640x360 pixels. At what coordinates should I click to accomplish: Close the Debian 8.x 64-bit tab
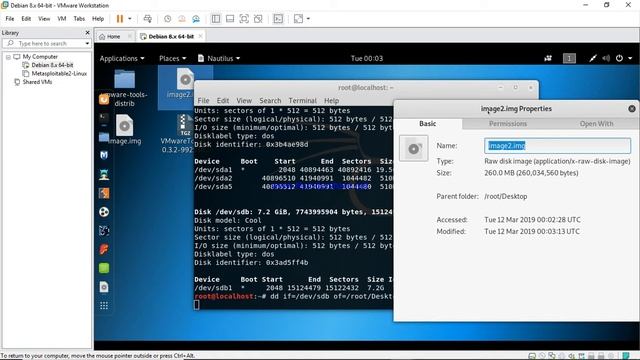pos(200,36)
